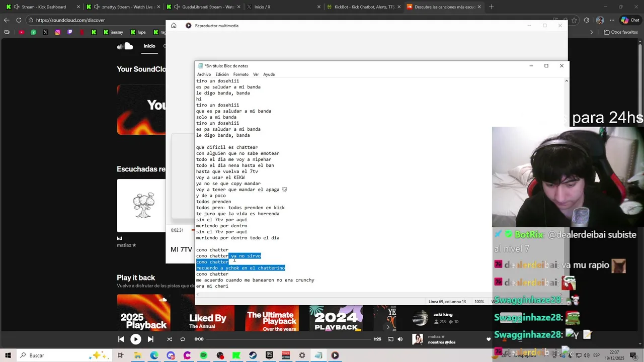Like the current track with heart icon

tap(488, 339)
